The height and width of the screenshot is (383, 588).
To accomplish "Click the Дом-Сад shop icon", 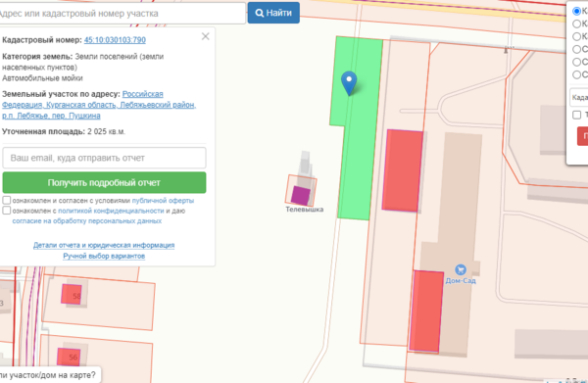I will 461,269.
